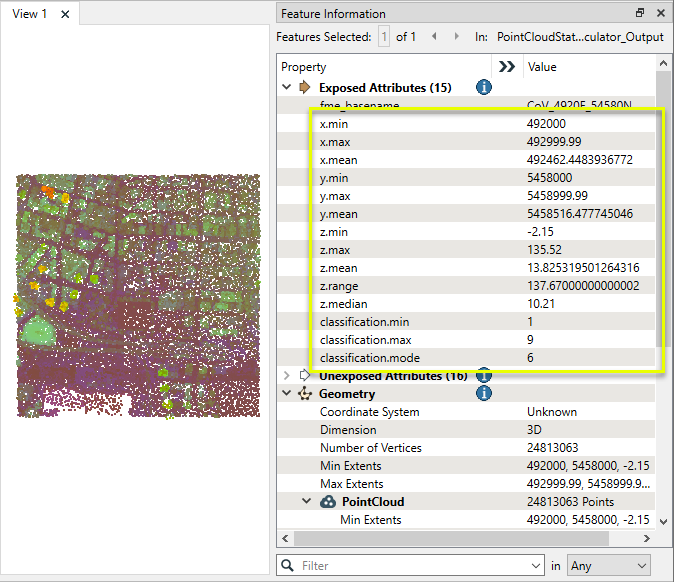Click the info icon beside Exposed Attributes
This screenshot has width=674, height=582.
484,88
